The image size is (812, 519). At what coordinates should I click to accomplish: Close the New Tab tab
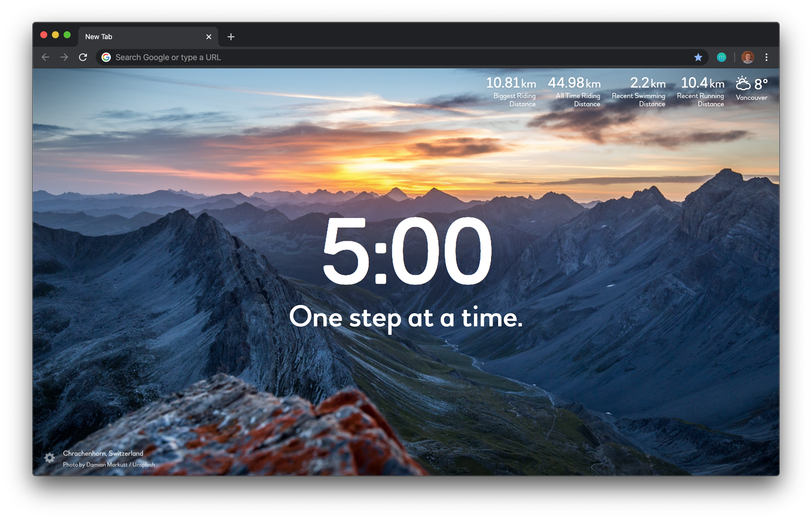tap(209, 37)
